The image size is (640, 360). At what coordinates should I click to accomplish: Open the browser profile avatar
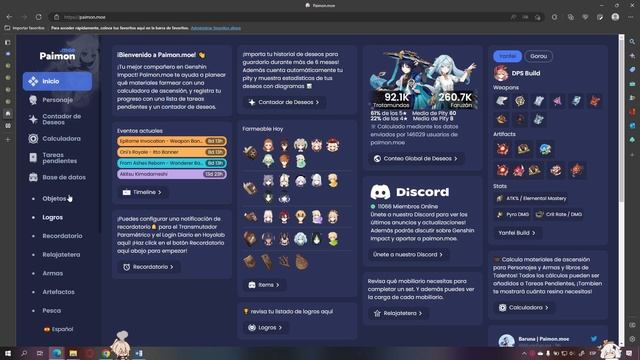point(616,17)
